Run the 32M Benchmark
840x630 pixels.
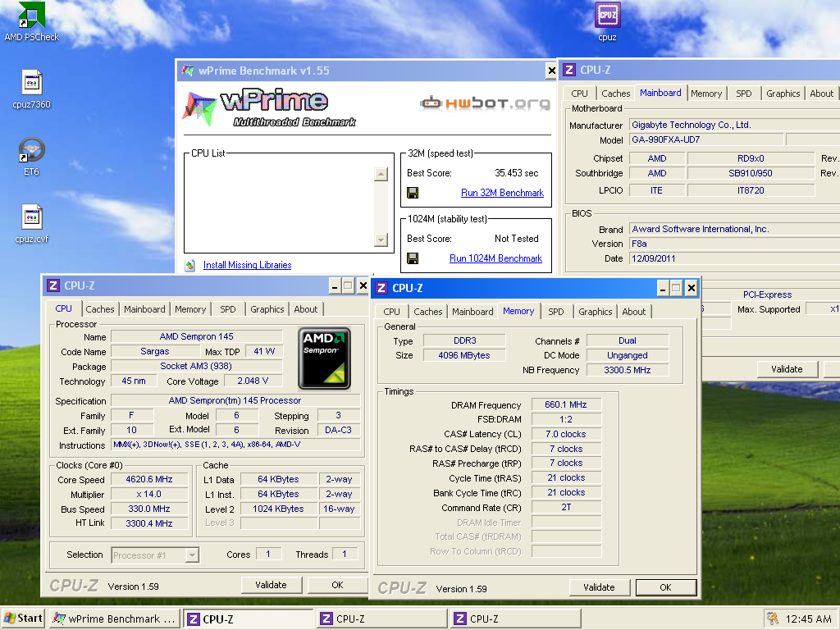click(502, 193)
